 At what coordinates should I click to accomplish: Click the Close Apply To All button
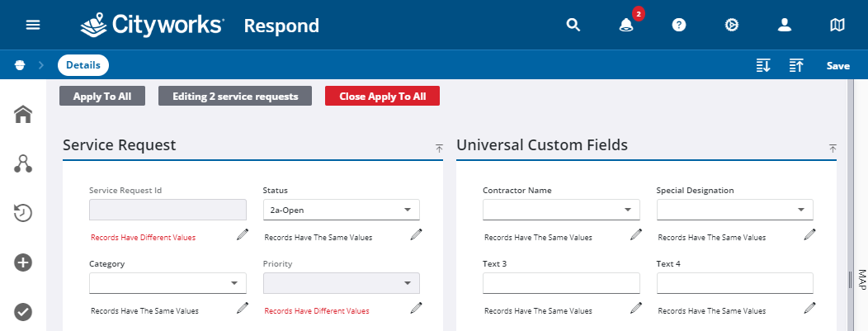[382, 96]
